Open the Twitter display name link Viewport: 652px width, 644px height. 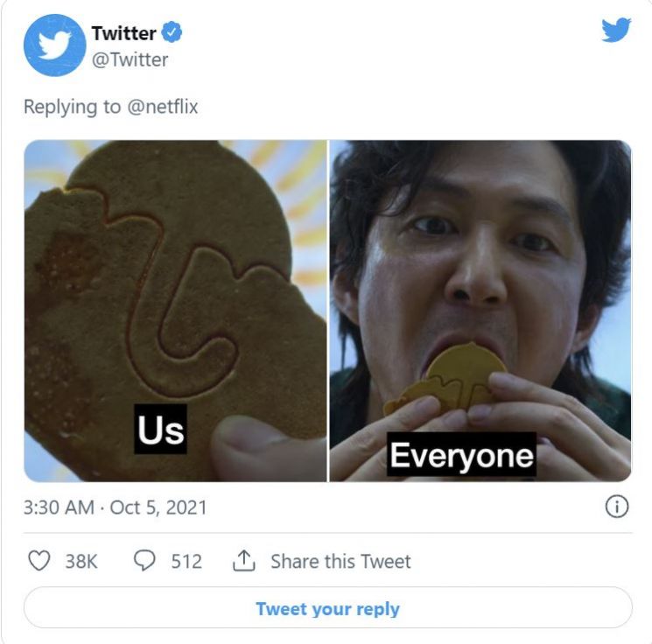(x=123, y=34)
